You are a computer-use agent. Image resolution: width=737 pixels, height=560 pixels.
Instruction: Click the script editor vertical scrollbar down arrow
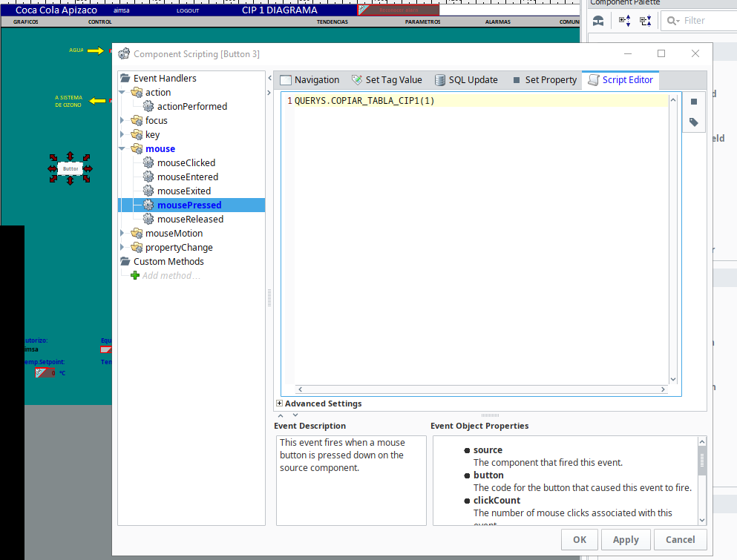673,379
